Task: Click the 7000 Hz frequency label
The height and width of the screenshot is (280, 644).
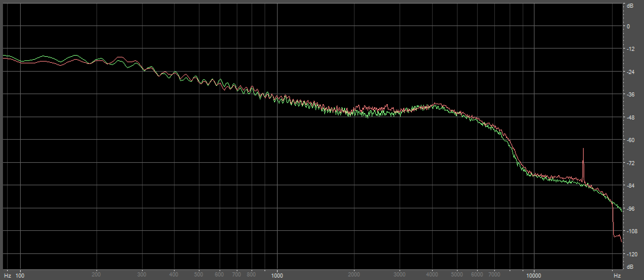Action: pos(494,275)
